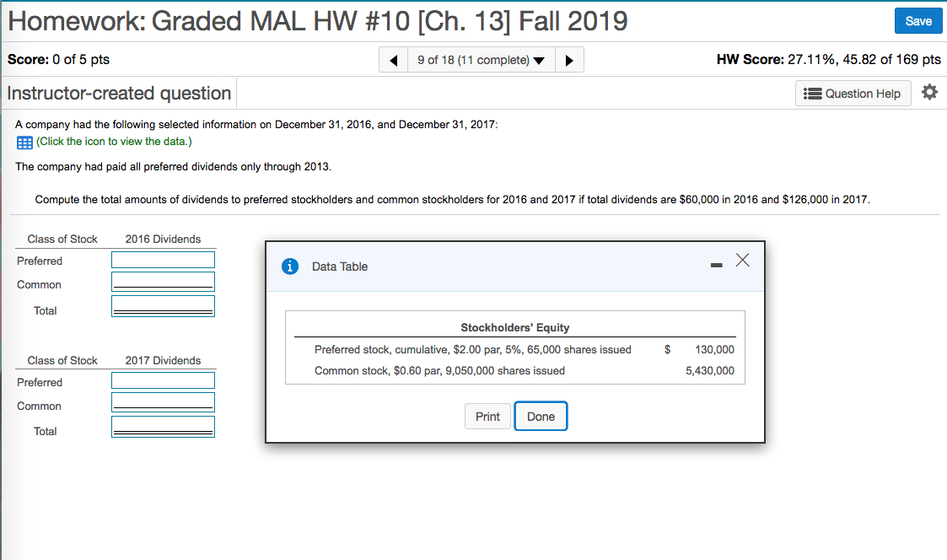Select the Total 2017 Dividends field
Screen dimensions: 947x560
coord(163,427)
